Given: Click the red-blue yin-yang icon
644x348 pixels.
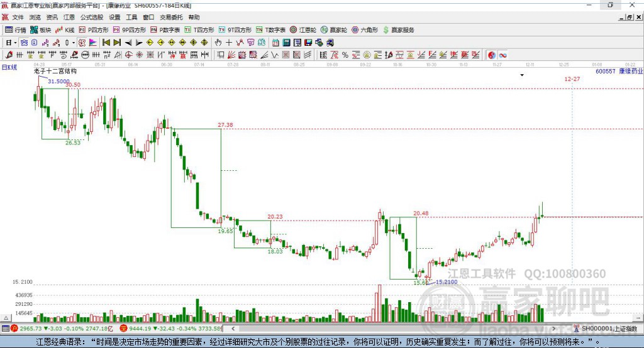Looking at the screenshot, I should (492, 55).
